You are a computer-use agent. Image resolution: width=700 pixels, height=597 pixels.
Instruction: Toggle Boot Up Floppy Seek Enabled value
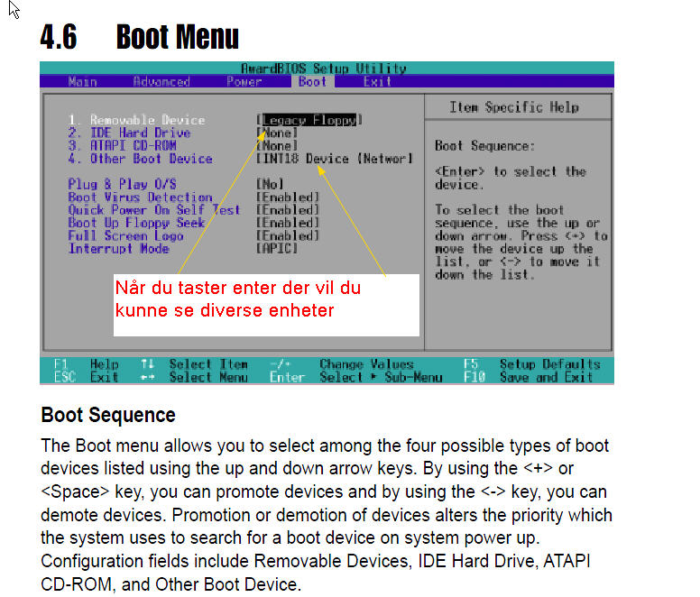pyautogui.click(x=288, y=223)
